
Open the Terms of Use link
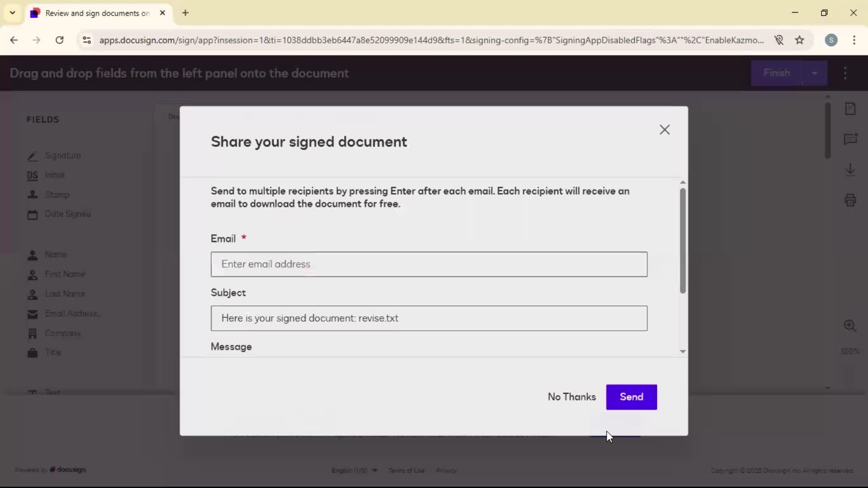(406, 470)
